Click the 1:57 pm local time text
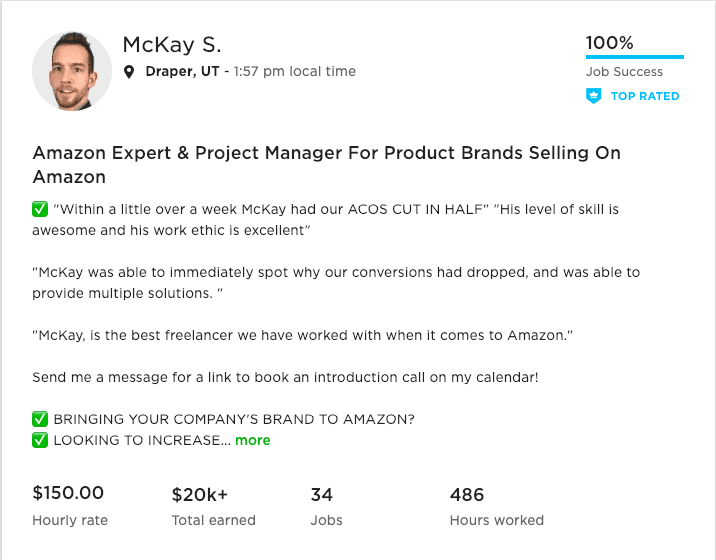The height and width of the screenshot is (560, 716). [295, 72]
